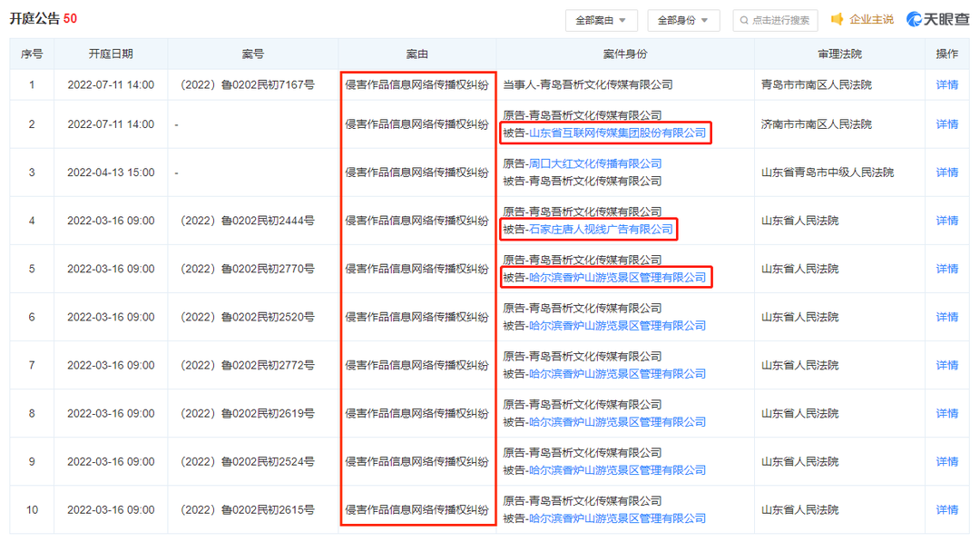
Task: Open 详情 for case 鲁0202民初2615号
Action: 946,510
